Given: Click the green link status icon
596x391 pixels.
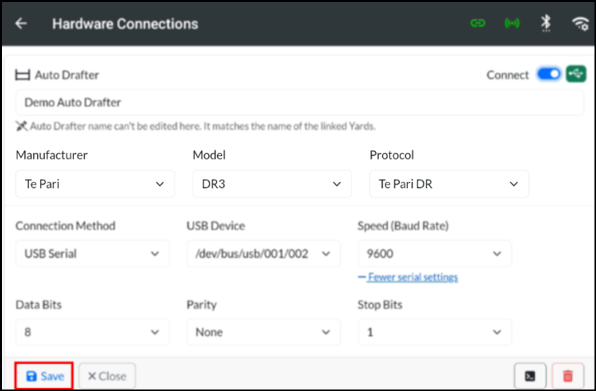Looking at the screenshot, I should [478, 23].
